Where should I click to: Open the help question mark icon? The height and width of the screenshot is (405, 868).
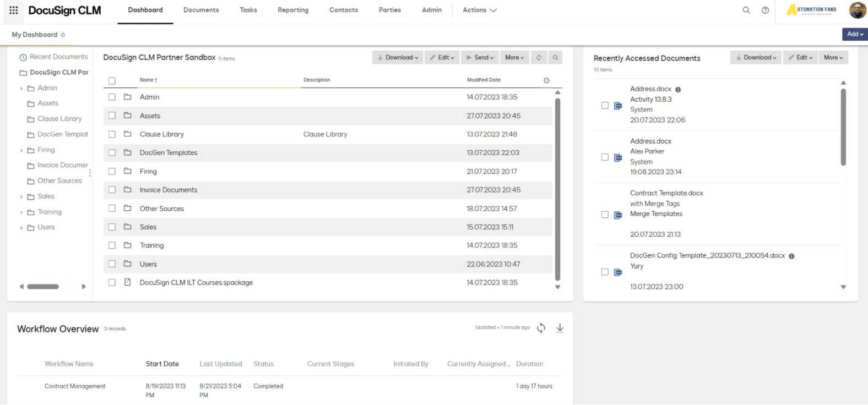765,10
